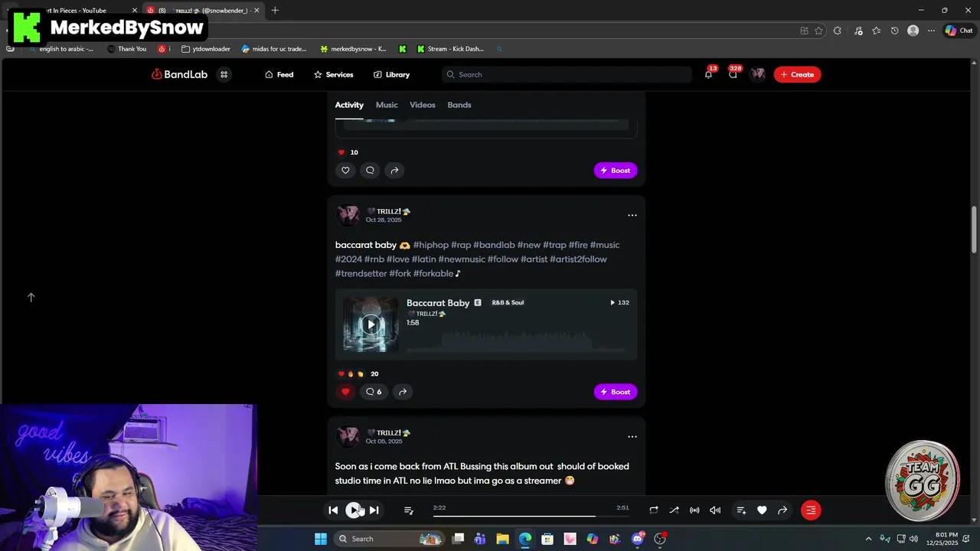Switch to the Videos tab
The width and height of the screenshot is (980, 551).
422,105
